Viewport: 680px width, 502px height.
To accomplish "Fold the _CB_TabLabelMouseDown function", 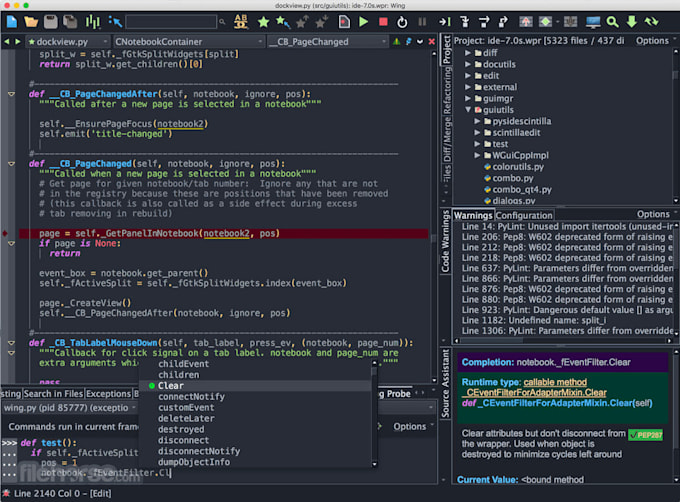I will click(x=11, y=342).
